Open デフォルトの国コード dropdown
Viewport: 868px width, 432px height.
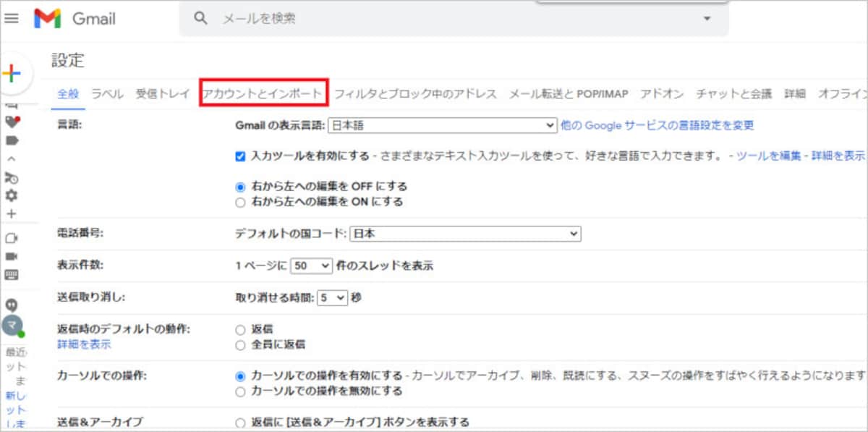[x=465, y=234]
